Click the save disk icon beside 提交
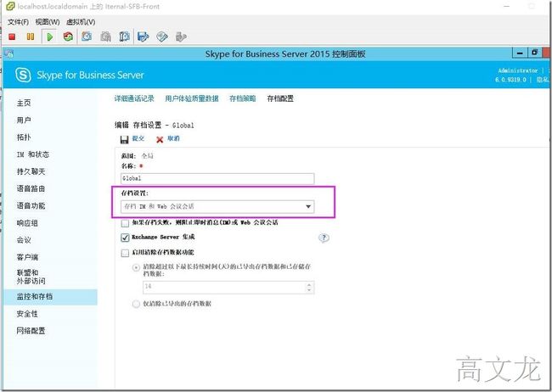Viewport: 552px width, 392px height. [x=124, y=140]
